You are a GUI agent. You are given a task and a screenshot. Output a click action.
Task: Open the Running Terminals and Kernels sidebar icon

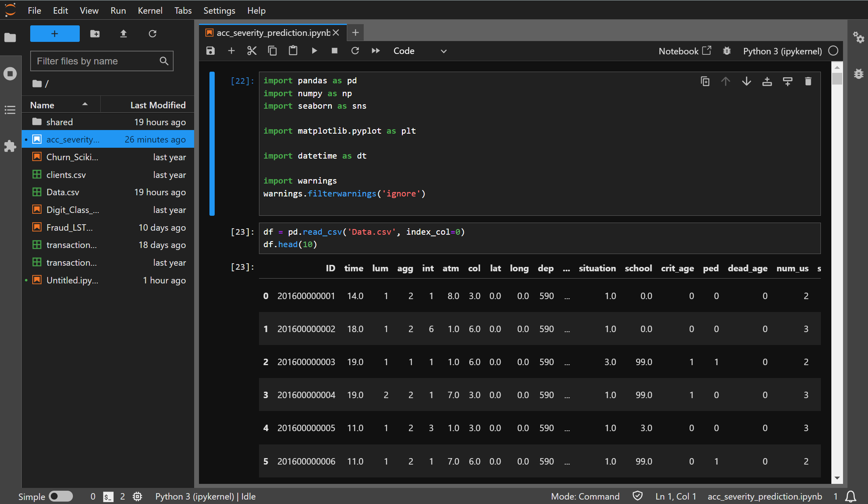[10, 74]
